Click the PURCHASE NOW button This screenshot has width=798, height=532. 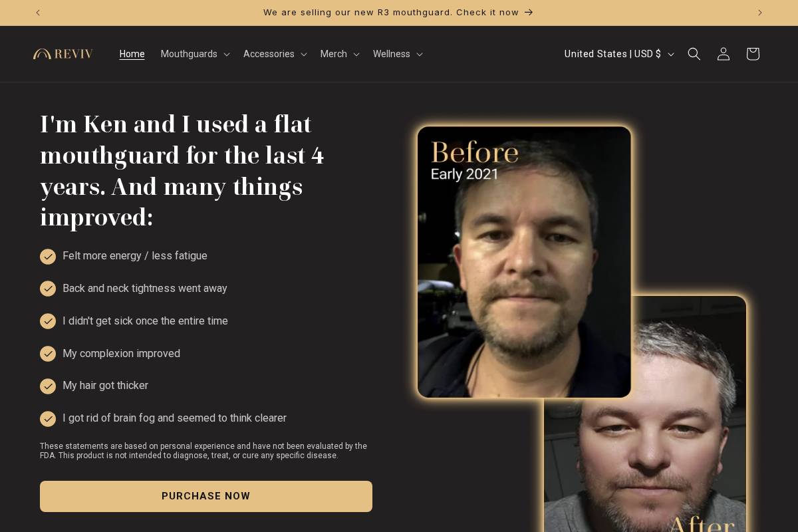pyautogui.click(x=206, y=496)
